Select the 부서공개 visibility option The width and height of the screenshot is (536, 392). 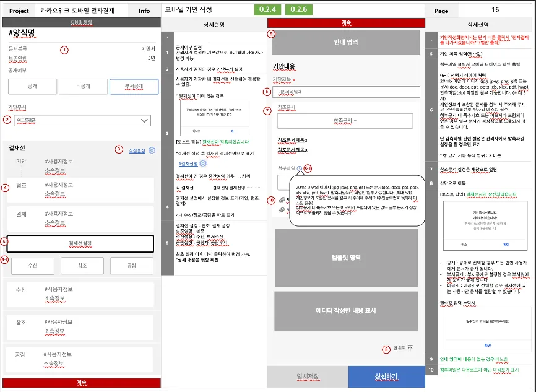(134, 86)
